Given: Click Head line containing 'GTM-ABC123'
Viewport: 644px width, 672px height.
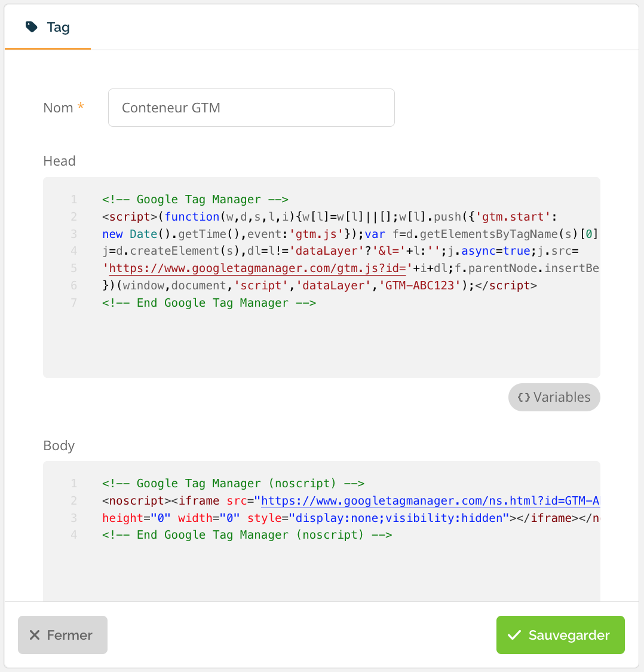Looking at the screenshot, I should 320,285.
